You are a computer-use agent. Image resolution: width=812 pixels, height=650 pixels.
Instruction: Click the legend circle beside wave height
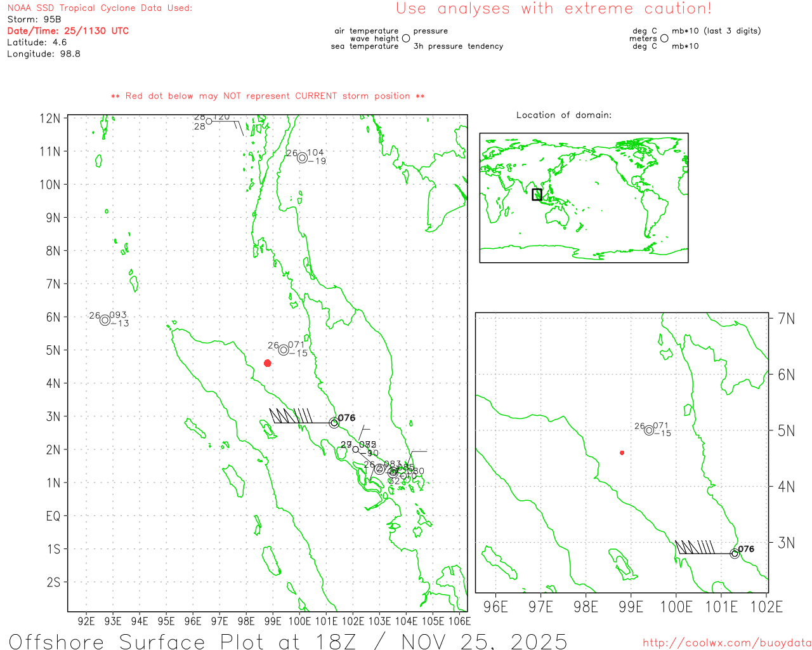[406, 39]
